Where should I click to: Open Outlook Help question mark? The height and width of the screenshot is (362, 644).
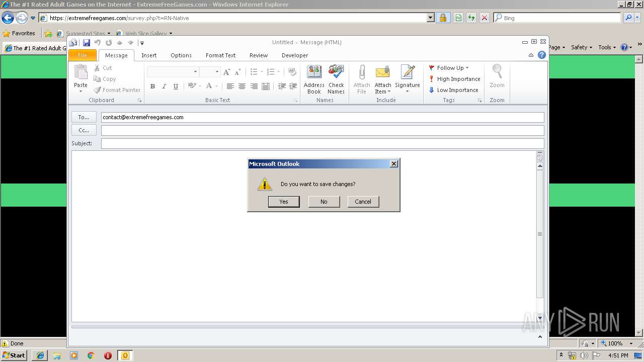pos(542,55)
